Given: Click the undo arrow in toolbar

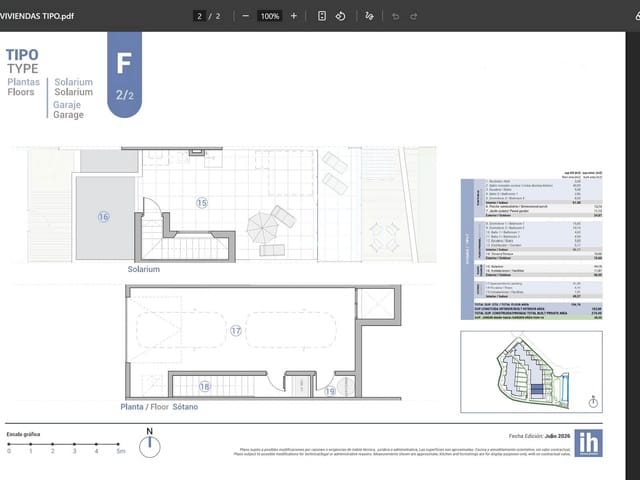Looking at the screenshot, I should (395, 16).
